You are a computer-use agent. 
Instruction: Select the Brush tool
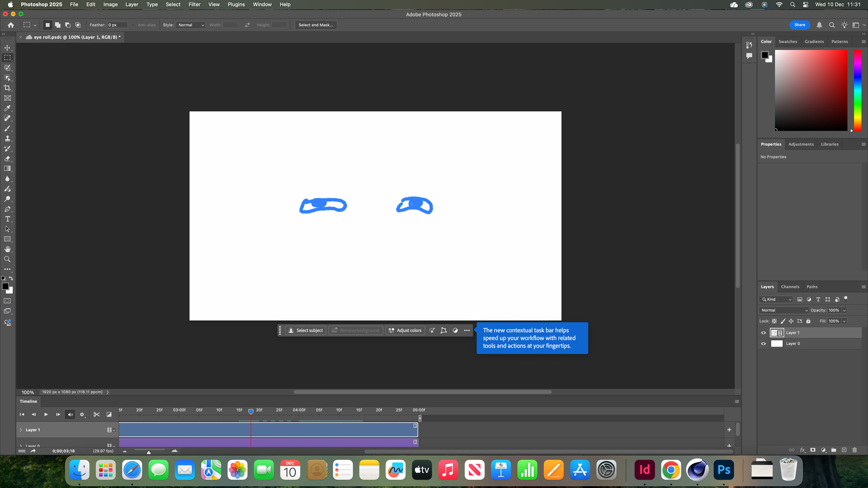click(x=7, y=128)
